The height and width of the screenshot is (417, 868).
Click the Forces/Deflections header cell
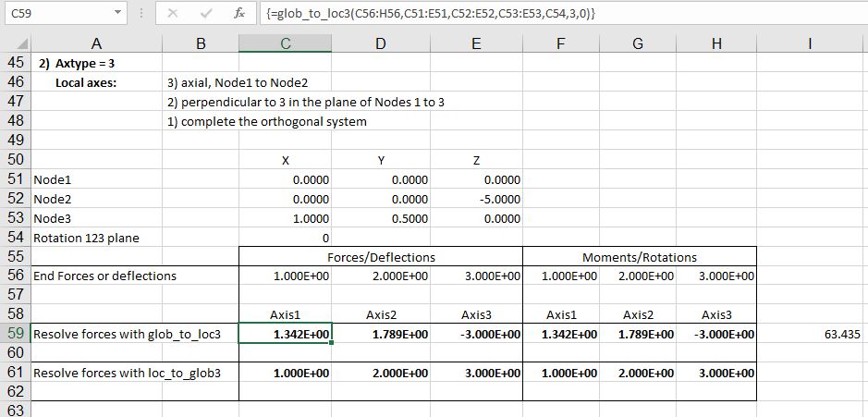[x=381, y=257]
